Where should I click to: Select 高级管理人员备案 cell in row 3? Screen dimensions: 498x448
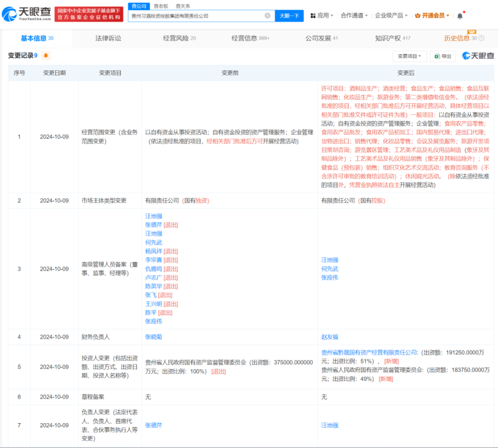[110, 269]
